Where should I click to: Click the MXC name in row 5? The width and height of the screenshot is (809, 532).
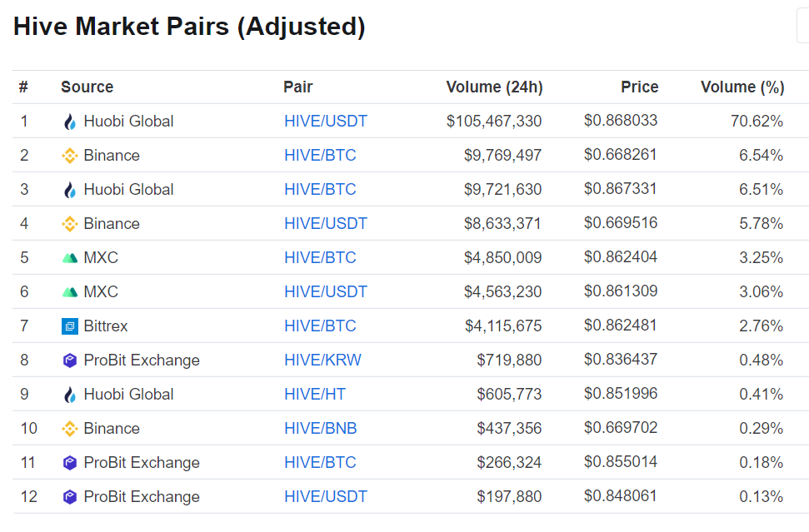click(101, 257)
